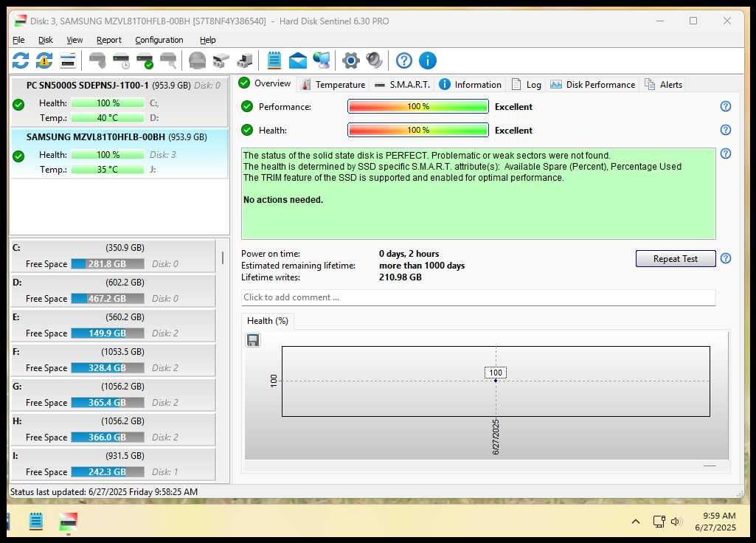Select the PC SN5000S SDEPNSJ-1T00-1 disk
Image resolution: width=756 pixels, height=543 pixels.
119,102
